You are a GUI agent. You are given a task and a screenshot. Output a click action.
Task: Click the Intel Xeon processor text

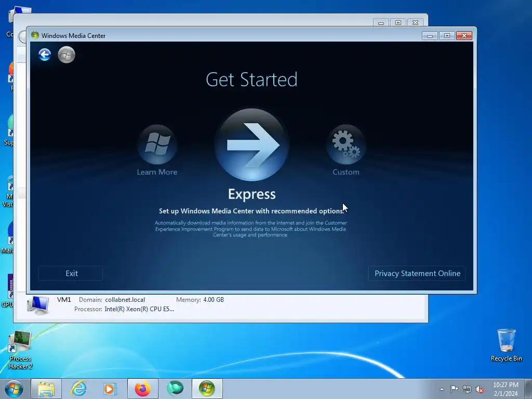139,309
